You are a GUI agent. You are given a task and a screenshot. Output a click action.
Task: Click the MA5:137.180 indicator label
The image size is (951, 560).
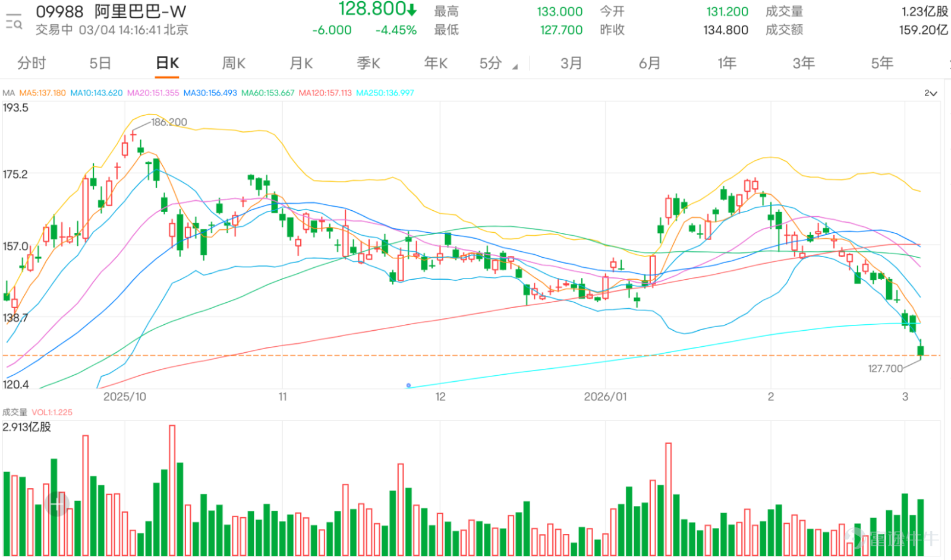tap(42, 93)
